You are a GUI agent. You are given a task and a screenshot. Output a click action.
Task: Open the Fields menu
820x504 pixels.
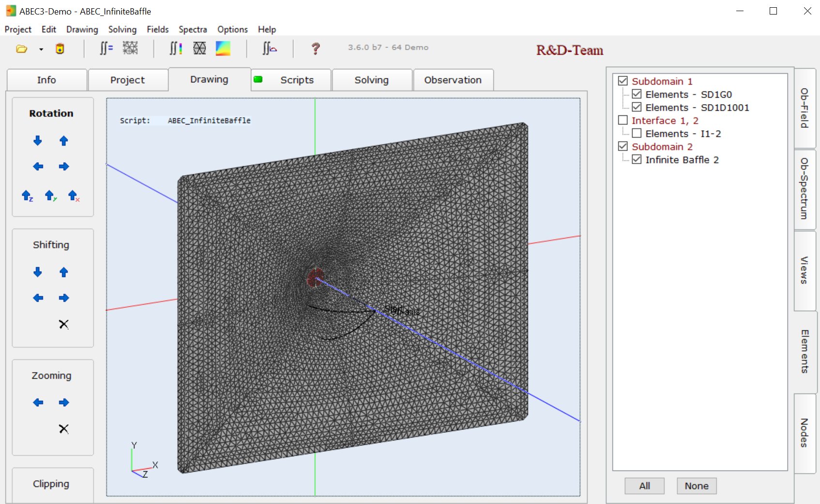pos(158,30)
